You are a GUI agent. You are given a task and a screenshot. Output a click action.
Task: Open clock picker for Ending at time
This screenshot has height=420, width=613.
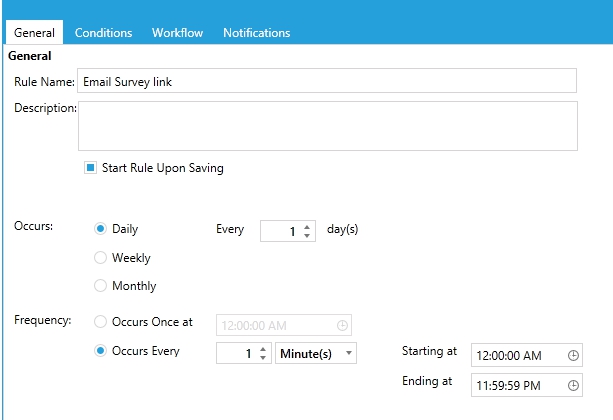573,385
